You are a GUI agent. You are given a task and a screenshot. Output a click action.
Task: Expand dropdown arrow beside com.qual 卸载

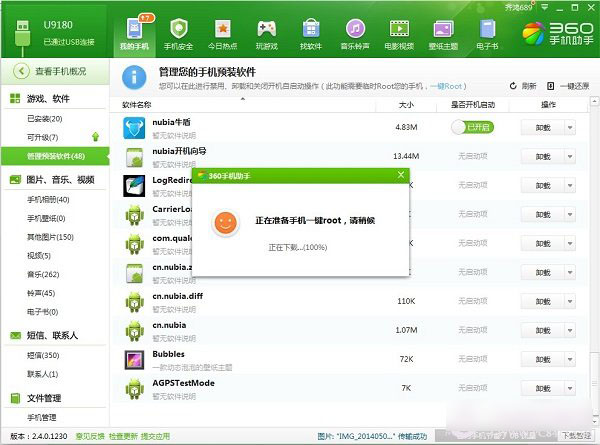(570, 243)
